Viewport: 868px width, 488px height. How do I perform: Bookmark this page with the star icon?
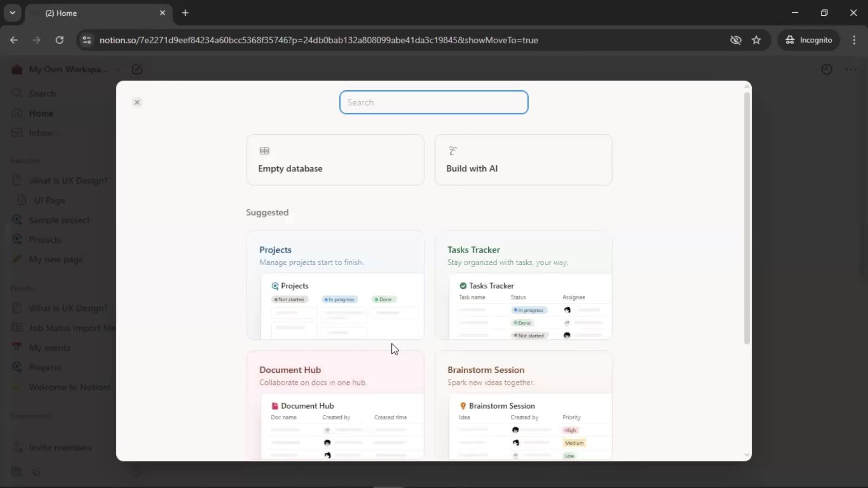[x=756, y=40]
